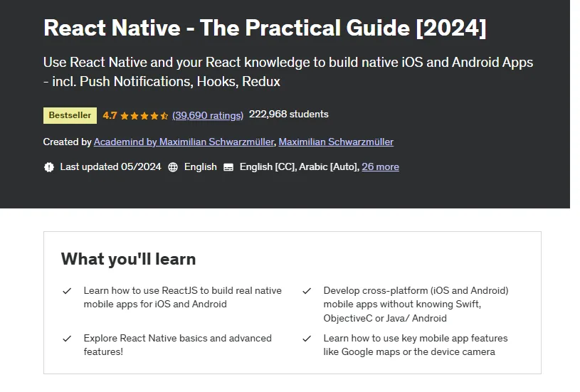Click checkmark beside Explore React Native basics
This screenshot has height=392, width=580.
[x=67, y=339]
